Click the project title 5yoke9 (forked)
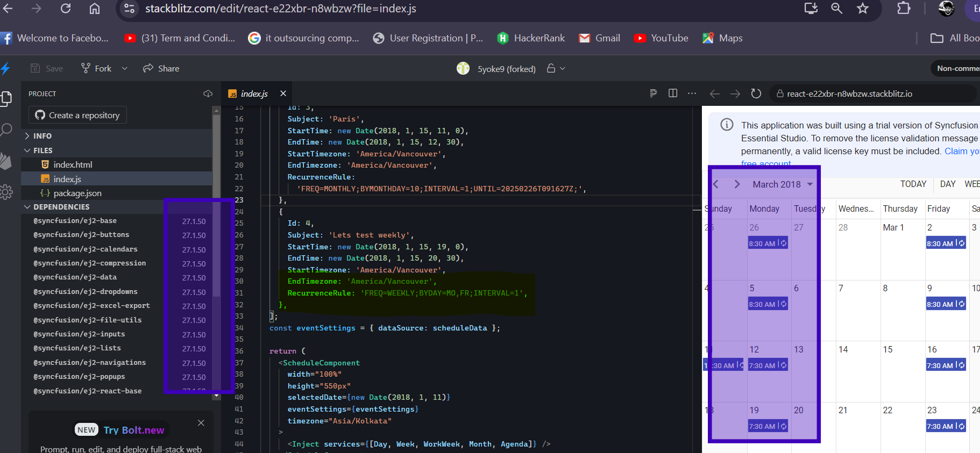This screenshot has width=980, height=453. click(507, 69)
